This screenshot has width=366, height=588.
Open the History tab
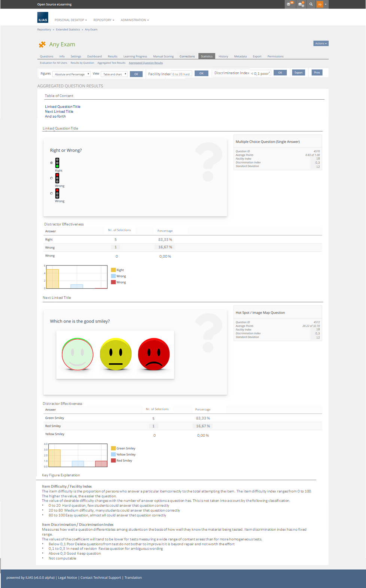pos(223,56)
